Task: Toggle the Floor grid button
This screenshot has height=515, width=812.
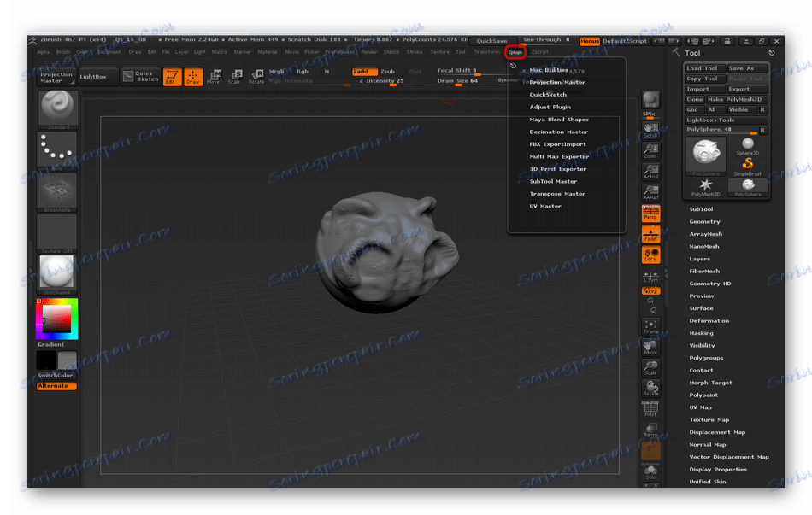Action: (x=650, y=234)
